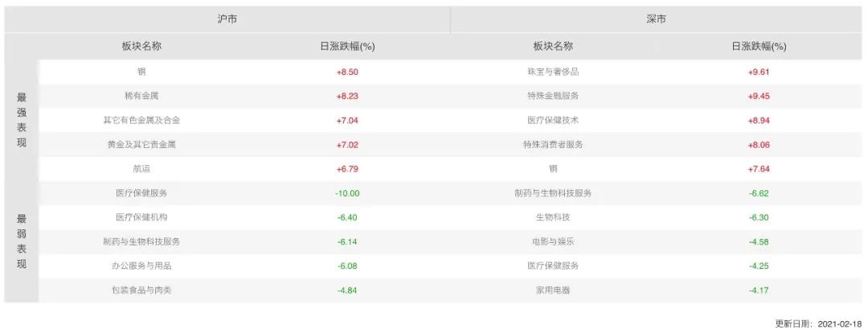The height and width of the screenshot is (330, 868).
Task: Select the 珠宝与奢侈品 sector
Action: coord(553,72)
